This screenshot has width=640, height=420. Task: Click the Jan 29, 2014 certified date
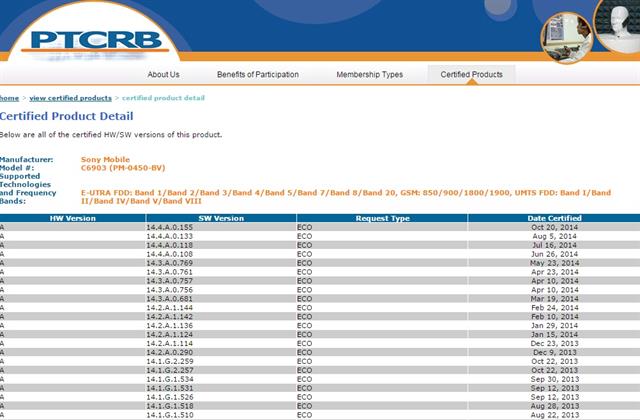pyautogui.click(x=554, y=326)
